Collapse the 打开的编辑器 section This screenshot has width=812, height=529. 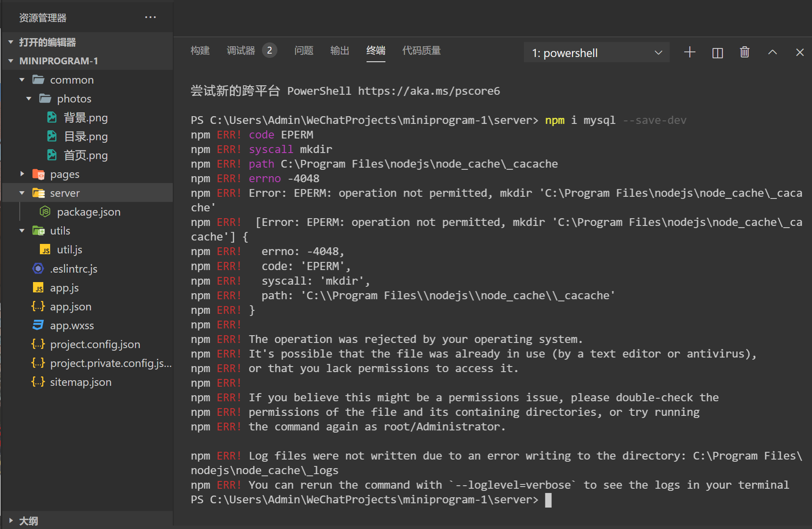pos(11,42)
